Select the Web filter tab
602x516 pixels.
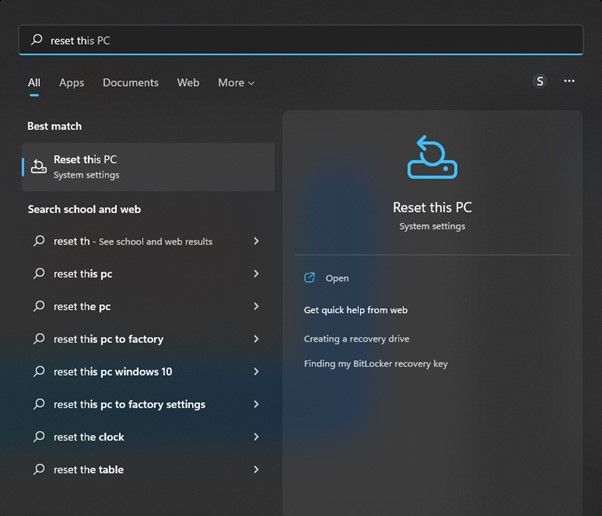pyautogui.click(x=188, y=83)
